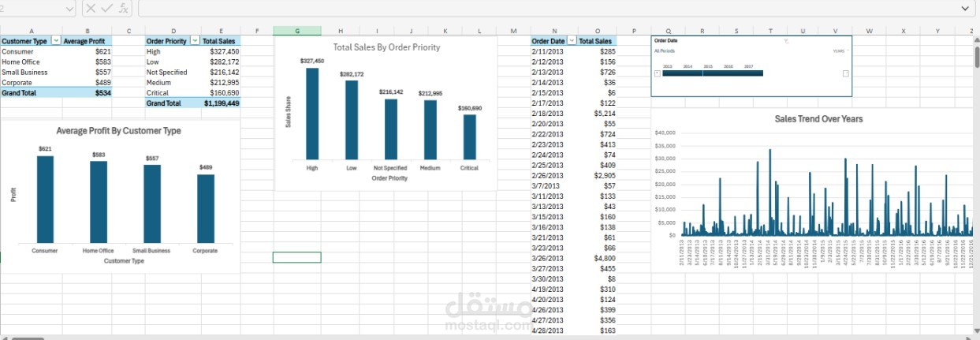Cancel the formula bar entry (X icon)
This screenshot has height=340, width=980.
point(91,8)
